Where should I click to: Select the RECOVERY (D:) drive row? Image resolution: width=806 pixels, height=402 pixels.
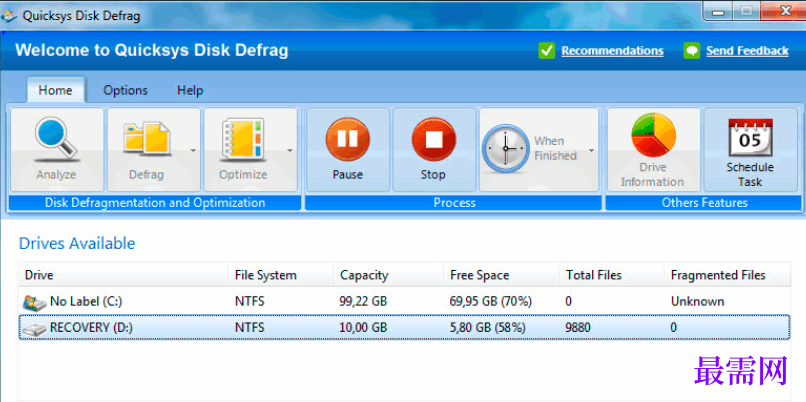[x=405, y=327]
